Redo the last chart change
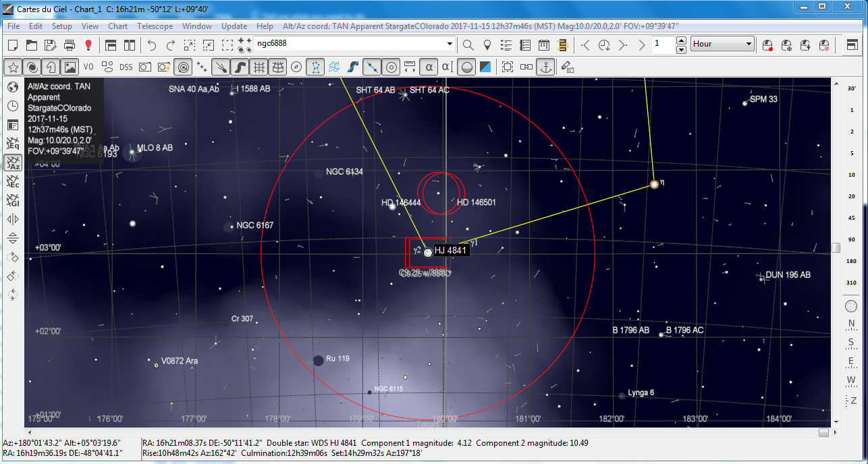This screenshot has width=868, height=464. 171,45
